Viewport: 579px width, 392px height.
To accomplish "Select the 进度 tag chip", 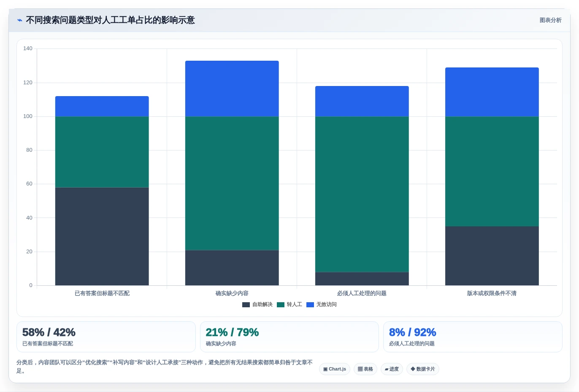I will pyautogui.click(x=392, y=369).
